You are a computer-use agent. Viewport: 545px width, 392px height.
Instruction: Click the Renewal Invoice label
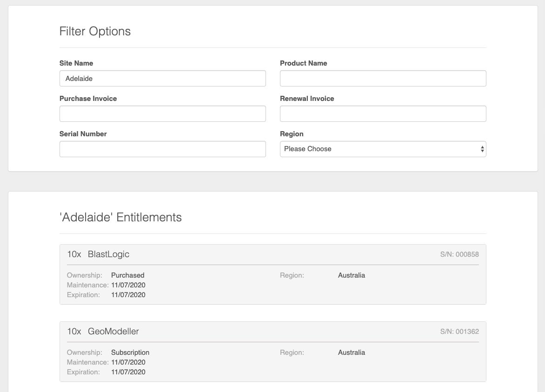pos(307,99)
